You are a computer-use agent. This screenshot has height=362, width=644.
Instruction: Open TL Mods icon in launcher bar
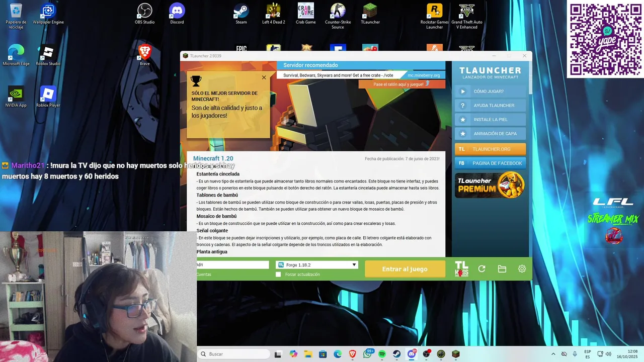(x=461, y=269)
